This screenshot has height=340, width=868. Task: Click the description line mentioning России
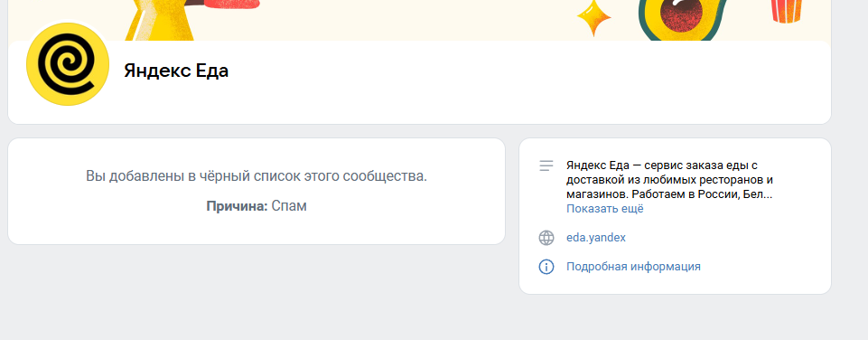(x=669, y=194)
